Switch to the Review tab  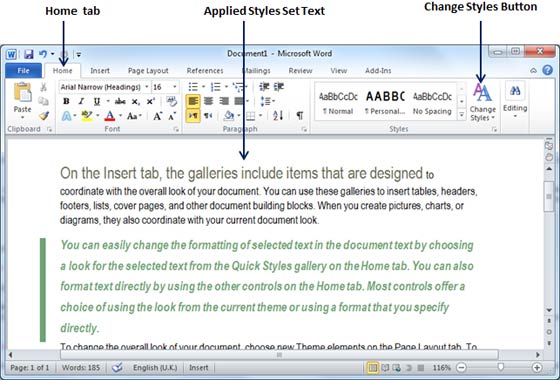[300, 71]
